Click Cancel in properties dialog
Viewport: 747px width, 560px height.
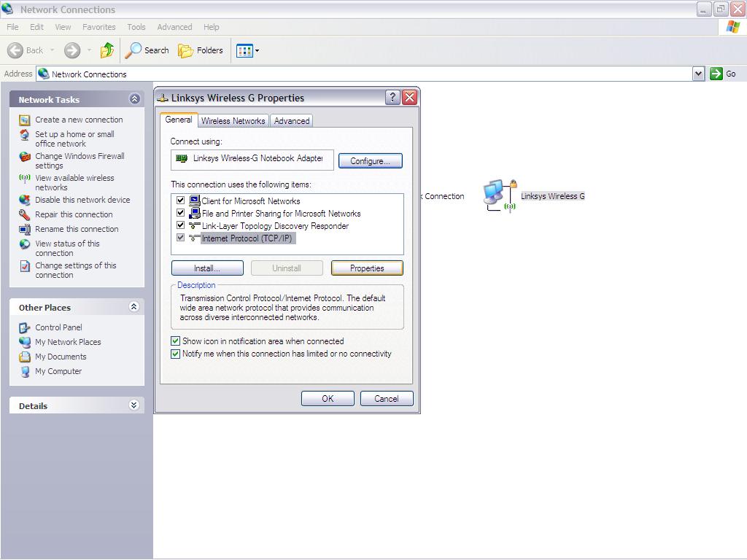pyautogui.click(x=387, y=399)
